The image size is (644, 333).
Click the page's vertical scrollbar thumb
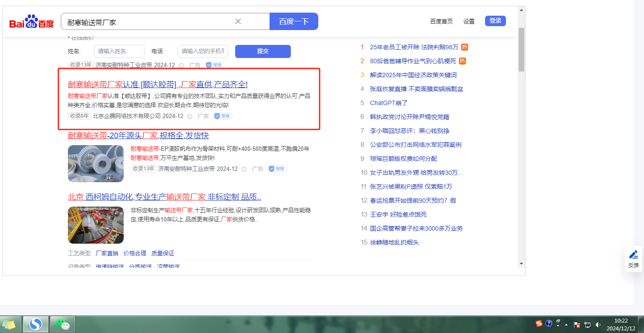coord(521,49)
